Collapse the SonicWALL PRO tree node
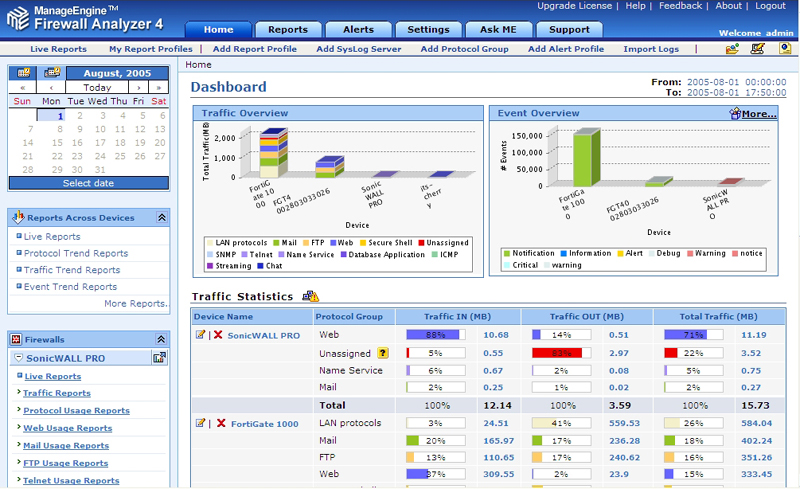The height and width of the screenshot is (489, 800). 18,358
